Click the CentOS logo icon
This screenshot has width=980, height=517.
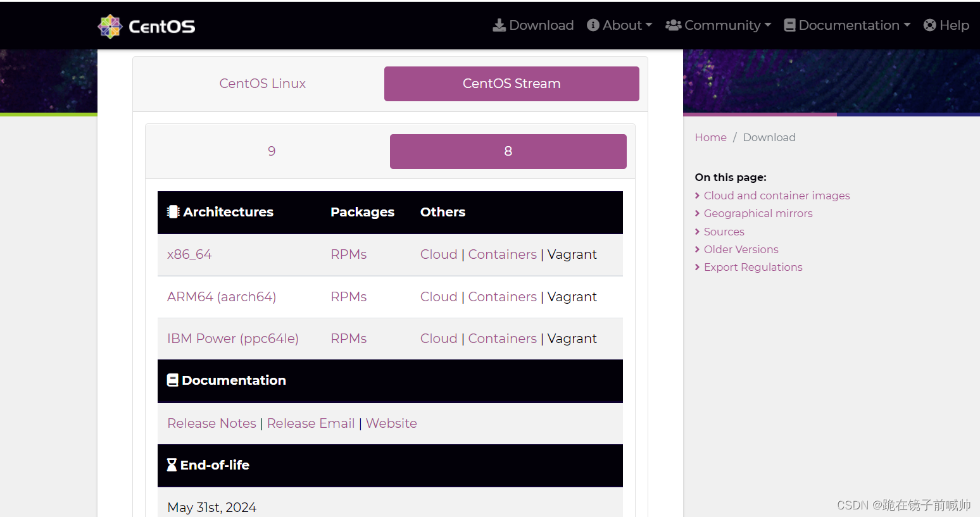(x=110, y=26)
